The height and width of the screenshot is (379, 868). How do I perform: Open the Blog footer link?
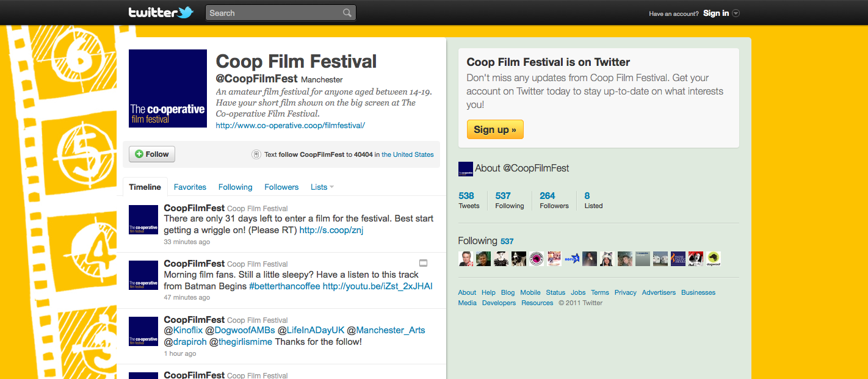[x=508, y=293]
